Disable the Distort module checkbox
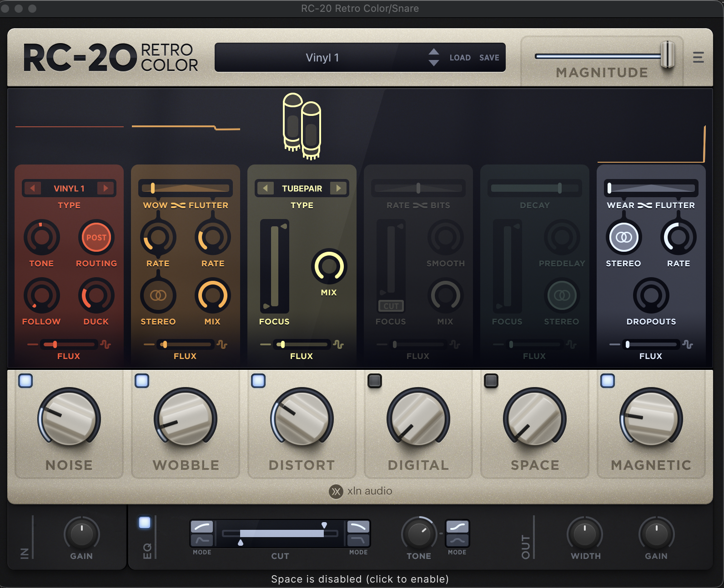724x588 pixels. pyautogui.click(x=258, y=381)
